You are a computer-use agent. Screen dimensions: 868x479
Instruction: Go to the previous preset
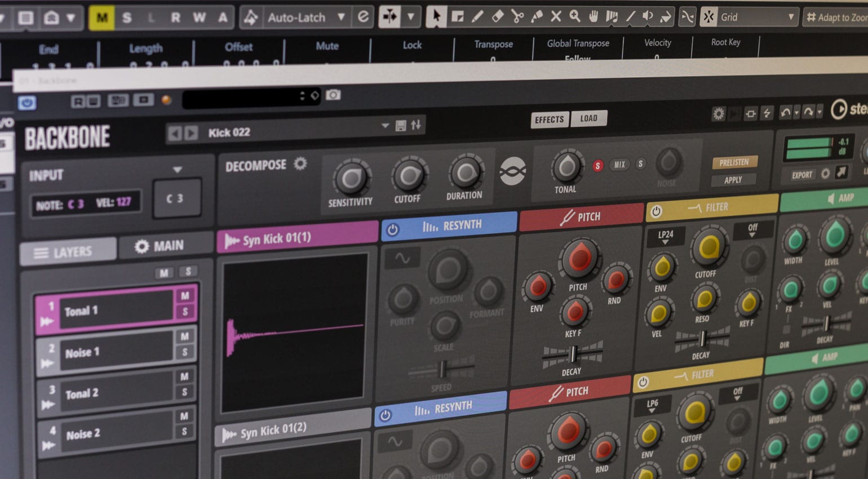point(175,134)
